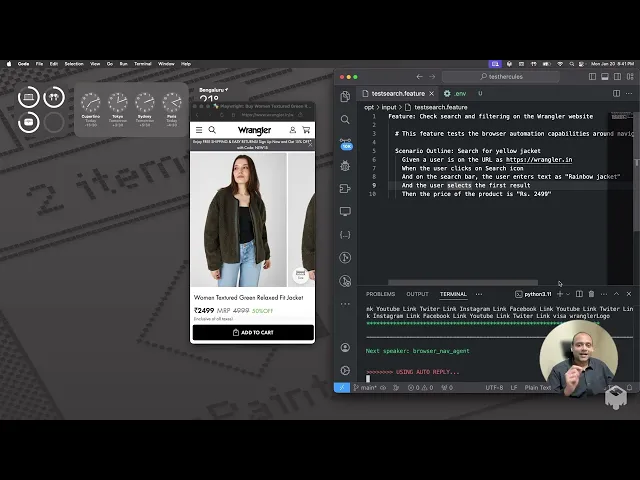Go forward with the VS Code navigation arrow

432,77
